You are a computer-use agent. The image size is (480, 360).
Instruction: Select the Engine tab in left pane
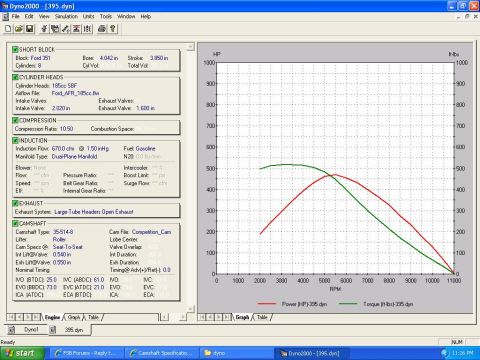(x=52, y=317)
